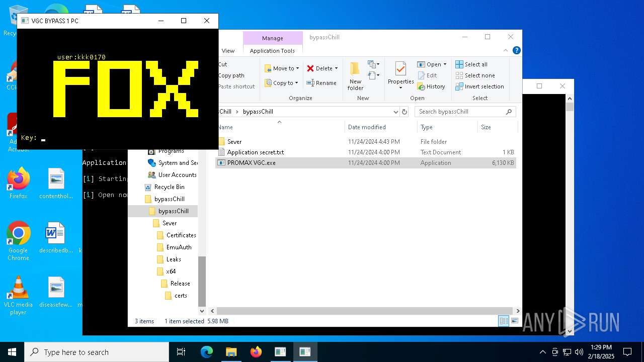Screen dimensions: 644x362
Task: Create a New folder from the ribbon
Action: (x=355, y=76)
